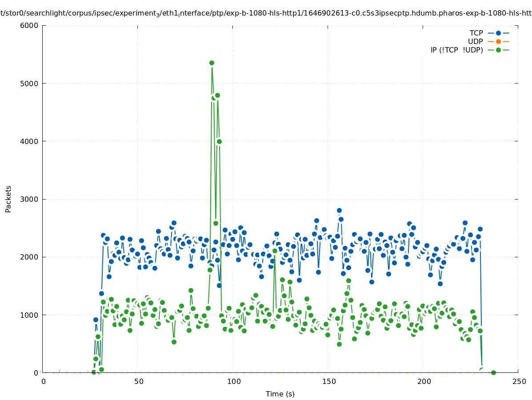Click the blue TCP legend marker
The width and height of the screenshot is (532, 400).
[x=498, y=33]
